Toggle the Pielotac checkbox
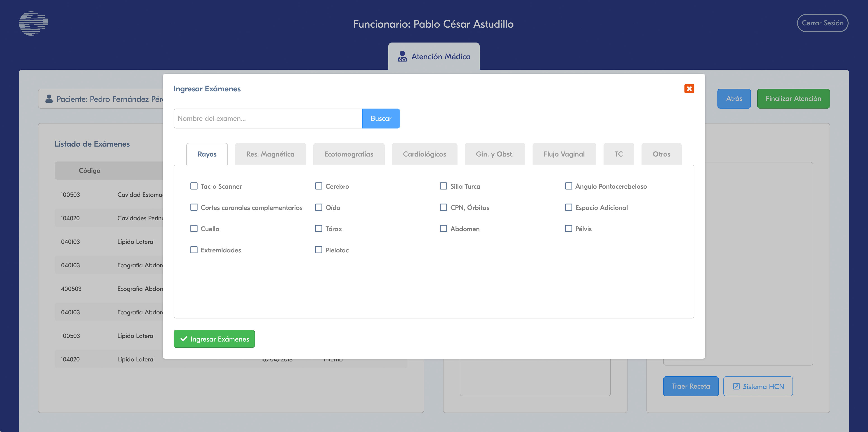Viewport: 868px width, 432px height. click(318, 250)
